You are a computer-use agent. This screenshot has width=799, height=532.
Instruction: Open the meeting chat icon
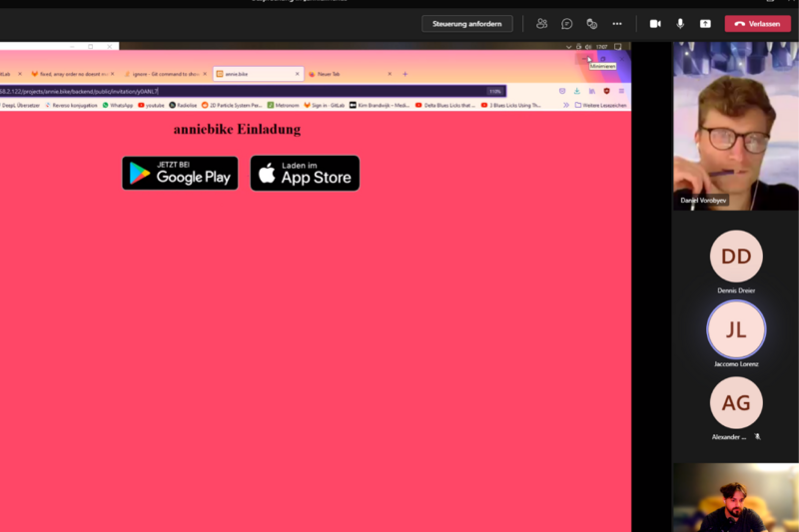click(566, 23)
